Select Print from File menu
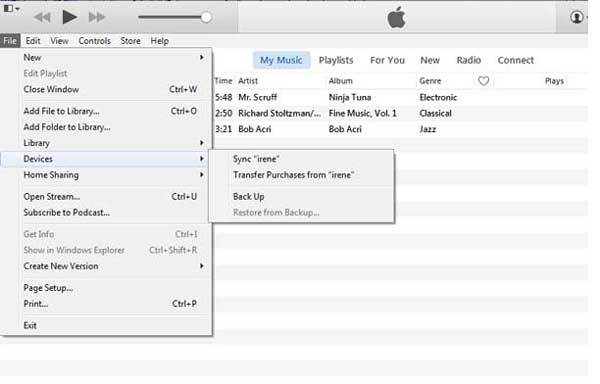600x384 pixels. click(x=106, y=304)
